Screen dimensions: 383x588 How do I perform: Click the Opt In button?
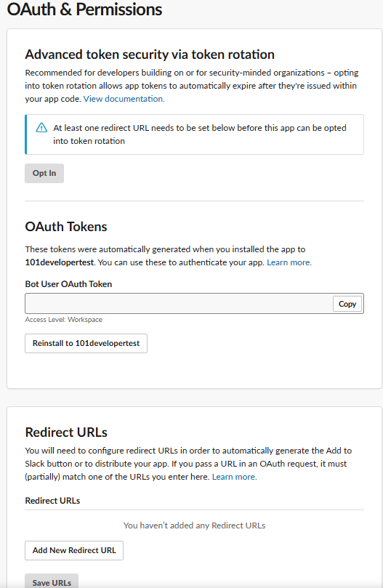44,173
